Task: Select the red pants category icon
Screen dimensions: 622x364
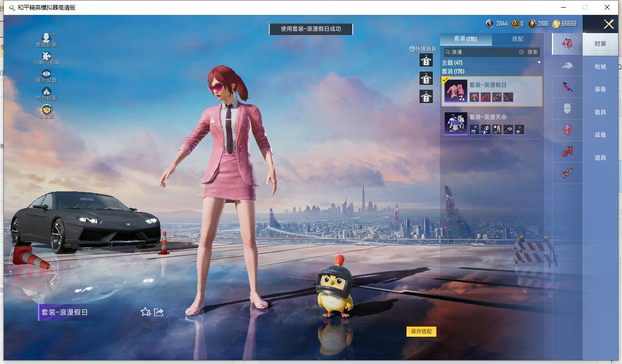Action: pyautogui.click(x=567, y=152)
